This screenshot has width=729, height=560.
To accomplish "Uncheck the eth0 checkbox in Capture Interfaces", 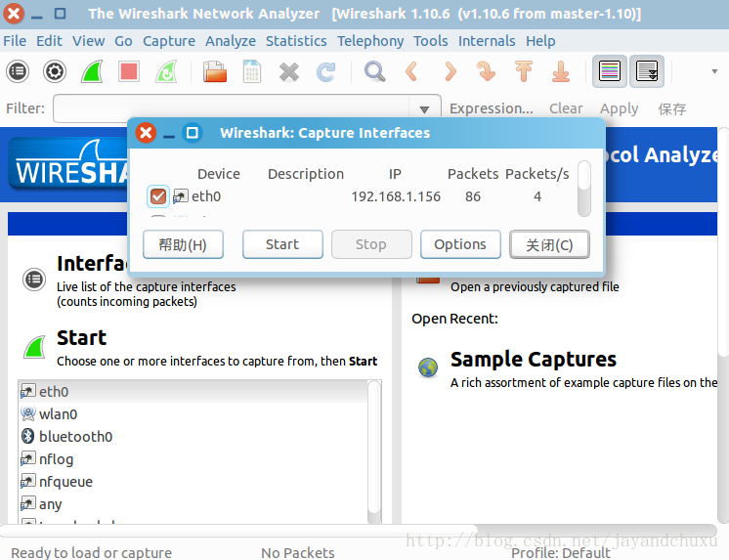I will (x=158, y=196).
